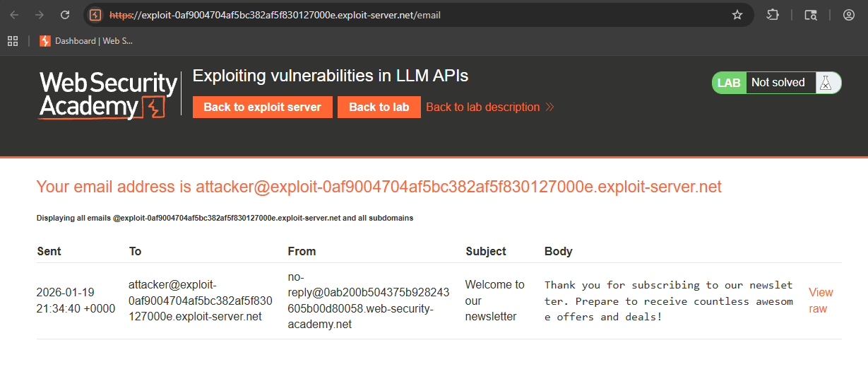Open the tab search icon in toolbar
The image size is (868, 367).
811,15
